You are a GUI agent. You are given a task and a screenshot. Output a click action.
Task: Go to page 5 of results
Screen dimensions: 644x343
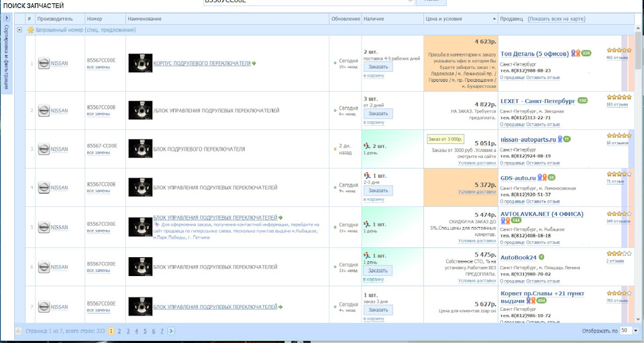pyautogui.click(x=145, y=331)
